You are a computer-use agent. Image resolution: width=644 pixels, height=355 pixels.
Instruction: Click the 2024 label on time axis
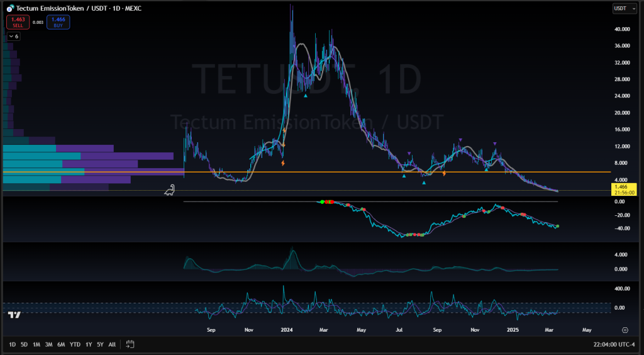pos(286,330)
